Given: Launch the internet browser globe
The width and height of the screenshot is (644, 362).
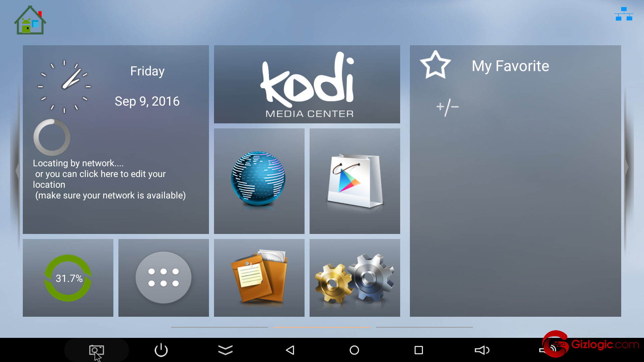Looking at the screenshot, I should click(259, 180).
